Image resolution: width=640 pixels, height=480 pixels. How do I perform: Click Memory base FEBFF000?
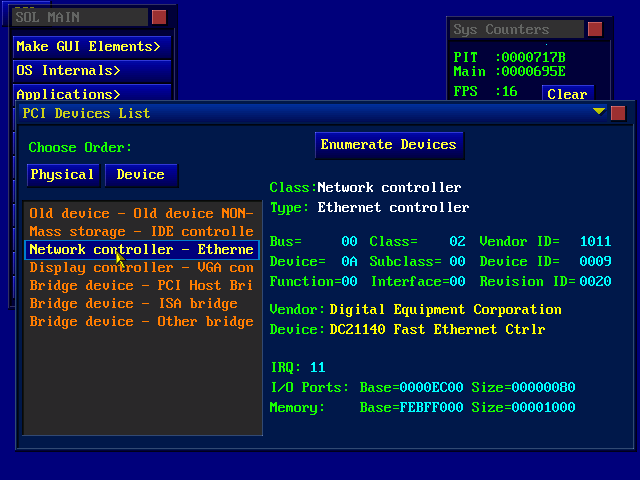pyautogui.click(x=431, y=407)
